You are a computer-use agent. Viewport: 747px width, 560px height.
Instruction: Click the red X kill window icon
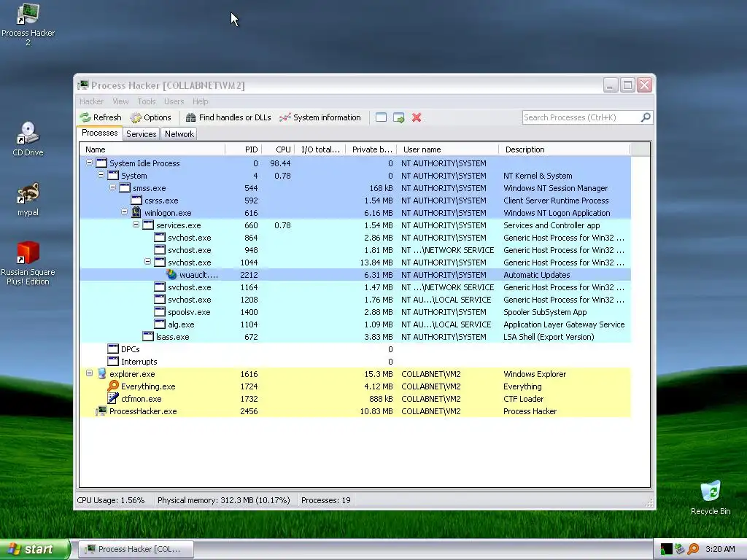click(417, 117)
